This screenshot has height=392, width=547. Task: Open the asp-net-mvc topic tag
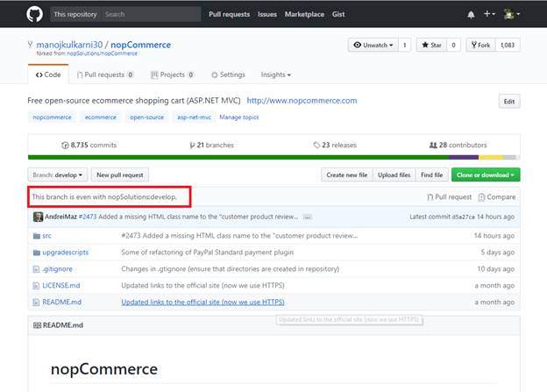194,118
